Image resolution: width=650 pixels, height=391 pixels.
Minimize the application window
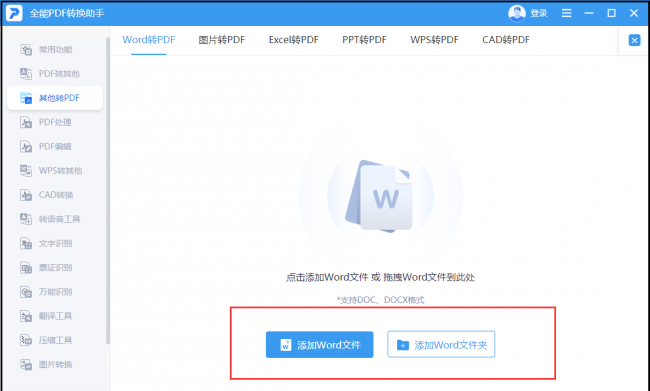pyautogui.click(x=589, y=13)
